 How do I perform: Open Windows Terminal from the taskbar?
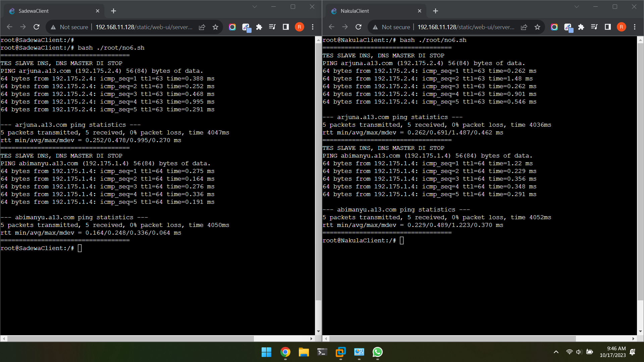[x=322, y=352]
